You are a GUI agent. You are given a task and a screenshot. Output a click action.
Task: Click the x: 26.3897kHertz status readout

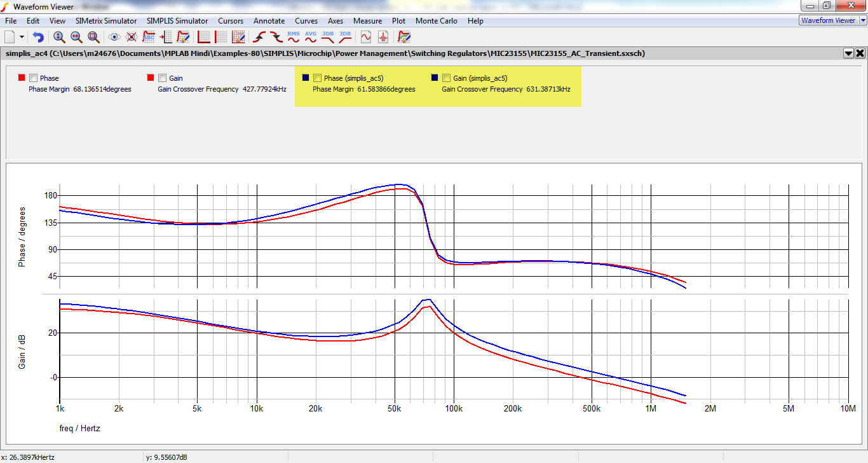(x=28, y=457)
